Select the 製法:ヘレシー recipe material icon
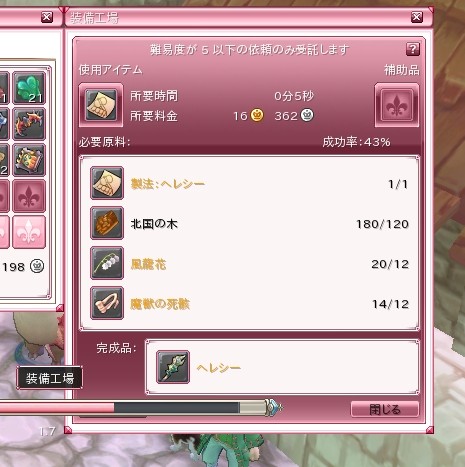 click(x=107, y=183)
